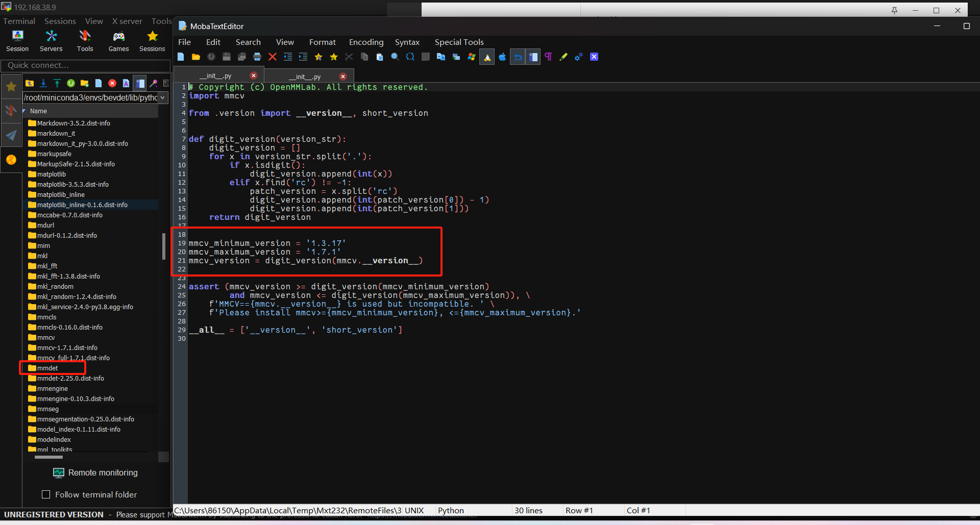Click the Name column sort arrow
The image size is (980, 525).
click(x=24, y=111)
